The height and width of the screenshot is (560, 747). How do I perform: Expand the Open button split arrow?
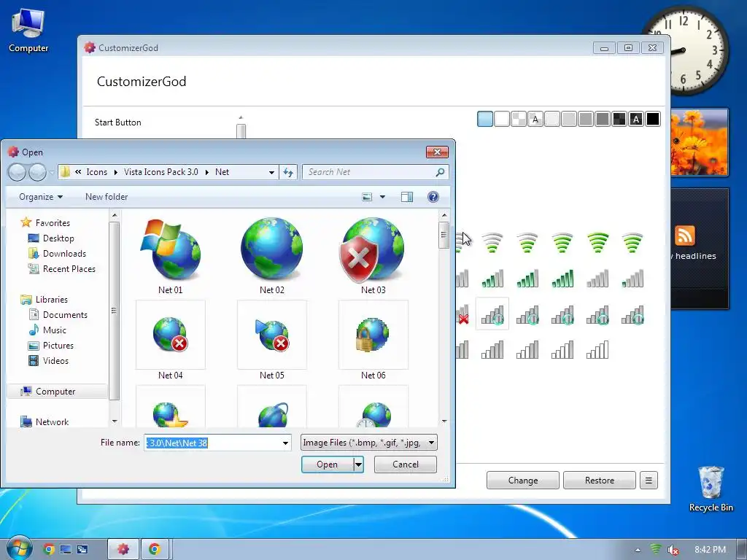pos(359,464)
